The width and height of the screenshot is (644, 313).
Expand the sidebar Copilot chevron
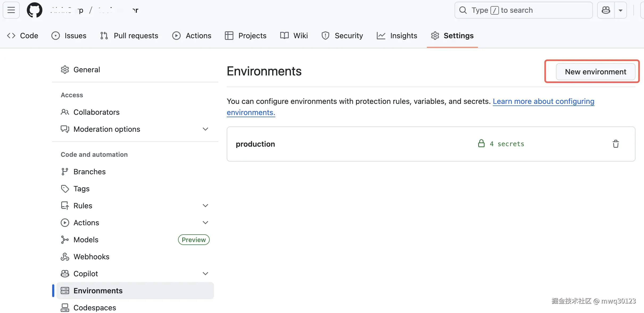[205, 274]
